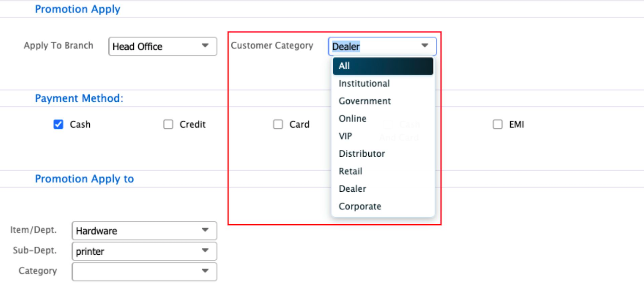Click inside the blank Category text field
Image resolution: width=644 pixels, height=287 pixels.
coord(134,272)
